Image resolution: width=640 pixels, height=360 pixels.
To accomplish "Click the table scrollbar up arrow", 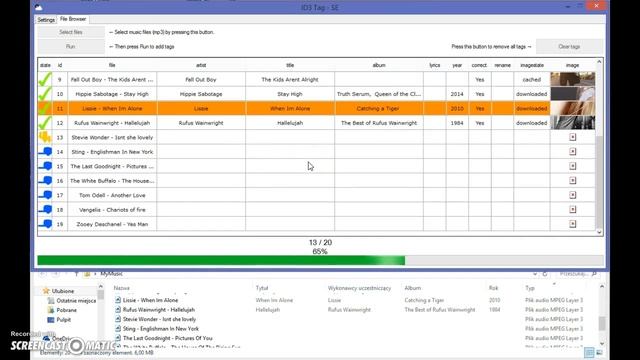I will pyautogui.click(x=599, y=62).
